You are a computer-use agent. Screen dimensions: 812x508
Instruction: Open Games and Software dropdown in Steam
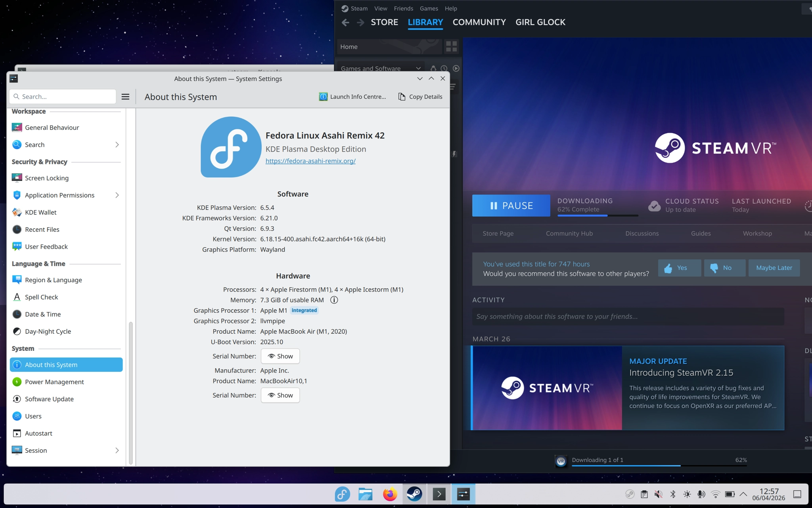pos(381,69)
